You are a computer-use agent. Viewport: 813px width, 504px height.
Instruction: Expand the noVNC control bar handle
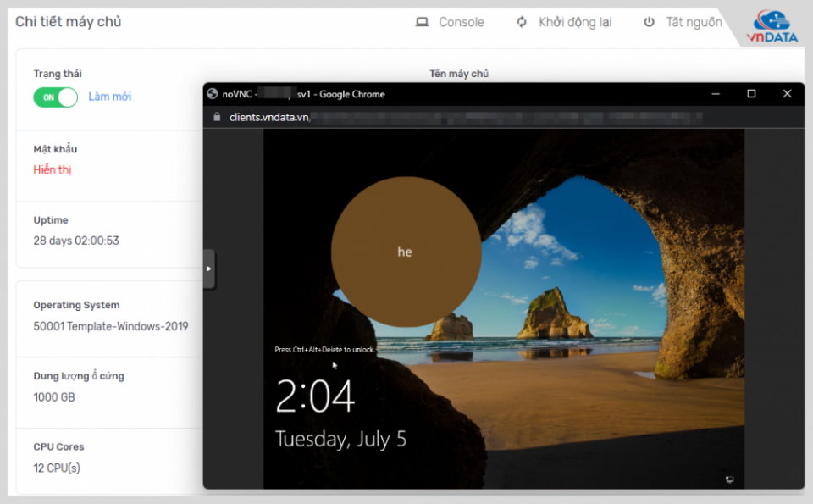pos(209,269)
